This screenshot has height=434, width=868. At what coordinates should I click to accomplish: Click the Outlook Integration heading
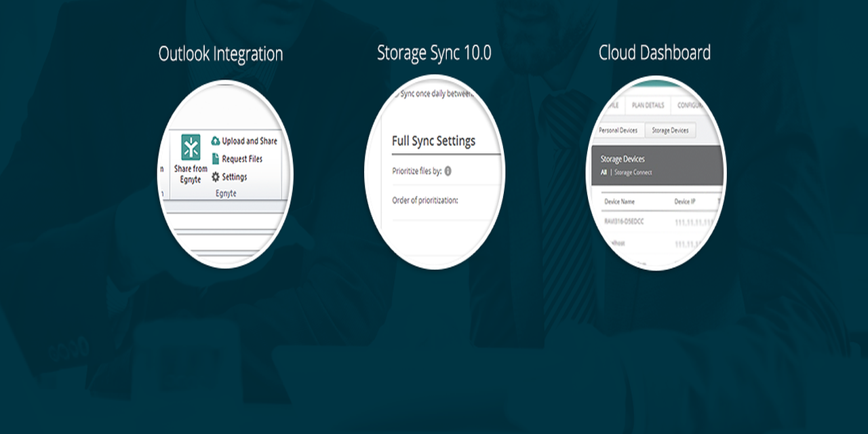coord(220,54)
